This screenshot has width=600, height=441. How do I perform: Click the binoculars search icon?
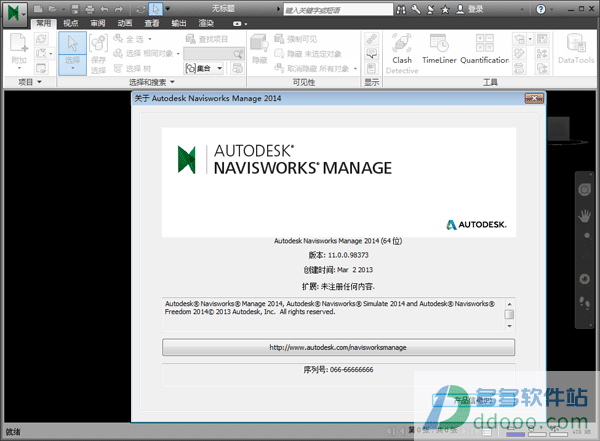click(401, 10)
